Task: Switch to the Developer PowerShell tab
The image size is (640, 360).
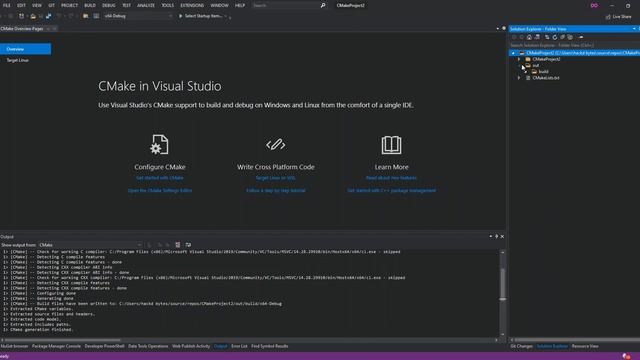Action: (x=104, y=346)
